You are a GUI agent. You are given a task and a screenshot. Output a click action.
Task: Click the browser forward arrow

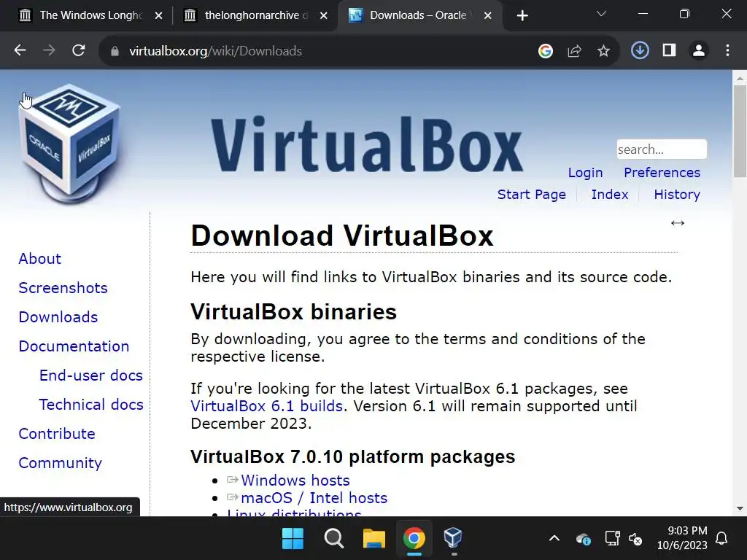[49, 50]
